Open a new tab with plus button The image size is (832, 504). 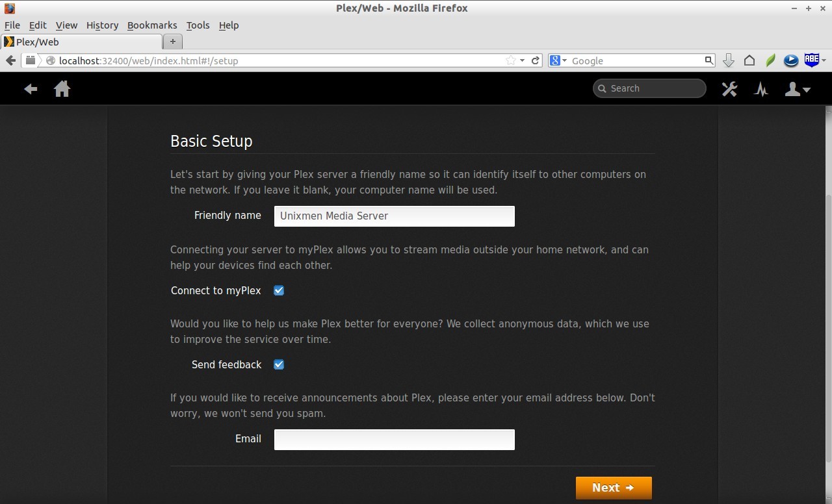(x=173, y=42)
